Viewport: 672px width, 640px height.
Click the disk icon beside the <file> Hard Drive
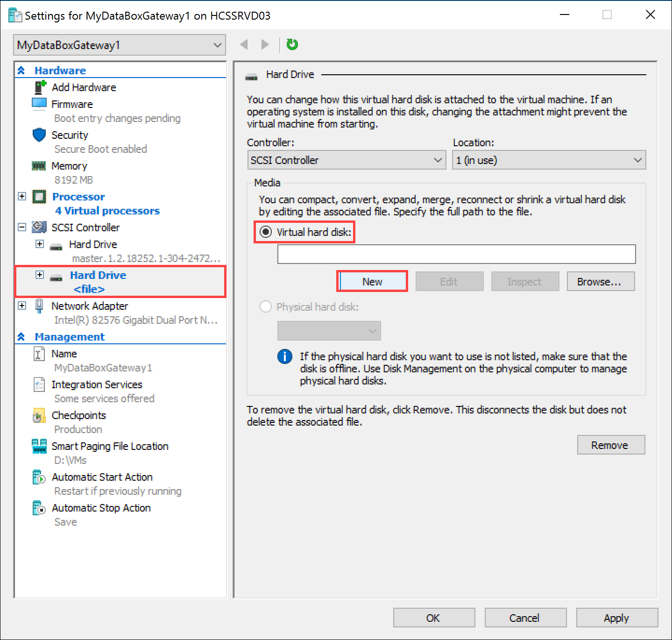[x=57, y=278]
